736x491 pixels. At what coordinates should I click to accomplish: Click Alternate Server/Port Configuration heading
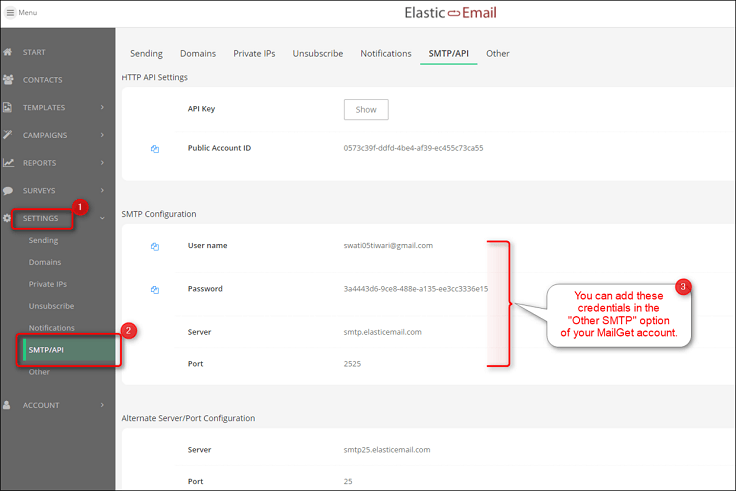188,418
